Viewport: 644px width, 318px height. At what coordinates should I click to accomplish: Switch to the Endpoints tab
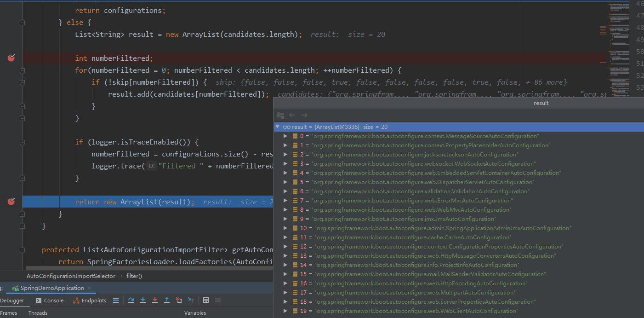[90, 301]
